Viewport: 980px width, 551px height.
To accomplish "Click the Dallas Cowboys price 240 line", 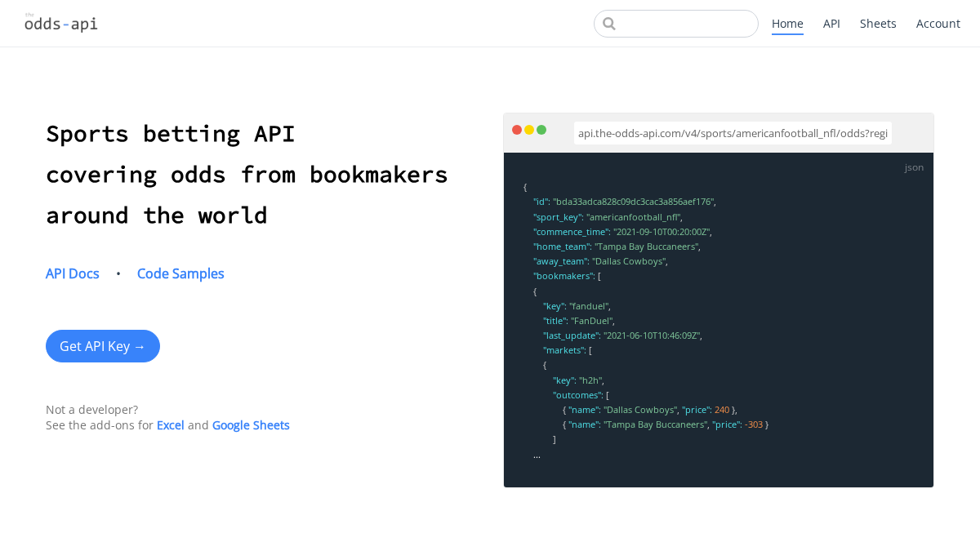I will click(650, 410).
